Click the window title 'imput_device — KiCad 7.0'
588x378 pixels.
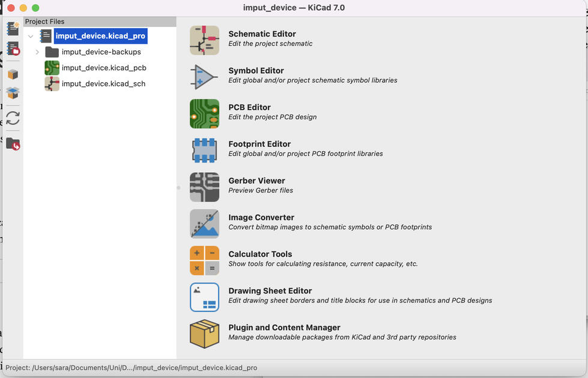coord(294,7)
